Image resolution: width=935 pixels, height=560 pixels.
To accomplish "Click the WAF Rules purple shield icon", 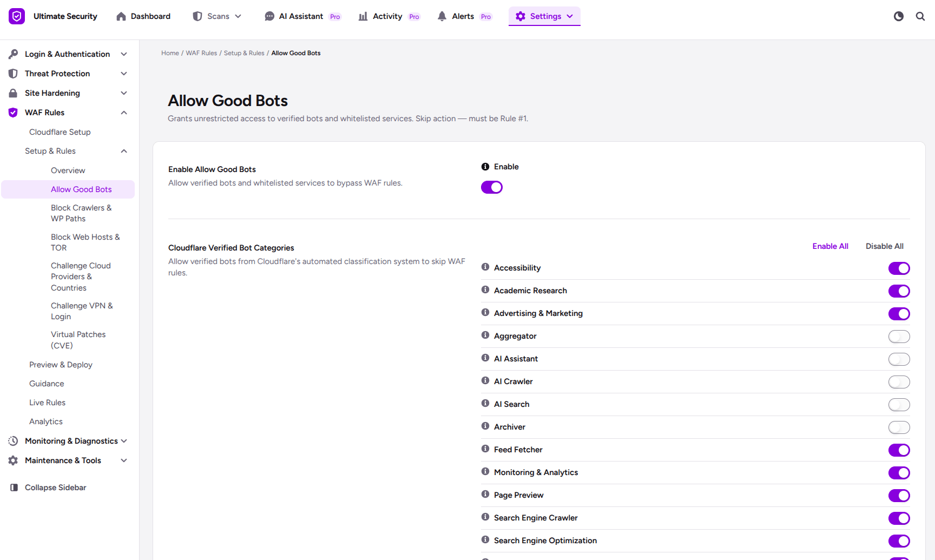I will 13,113.
